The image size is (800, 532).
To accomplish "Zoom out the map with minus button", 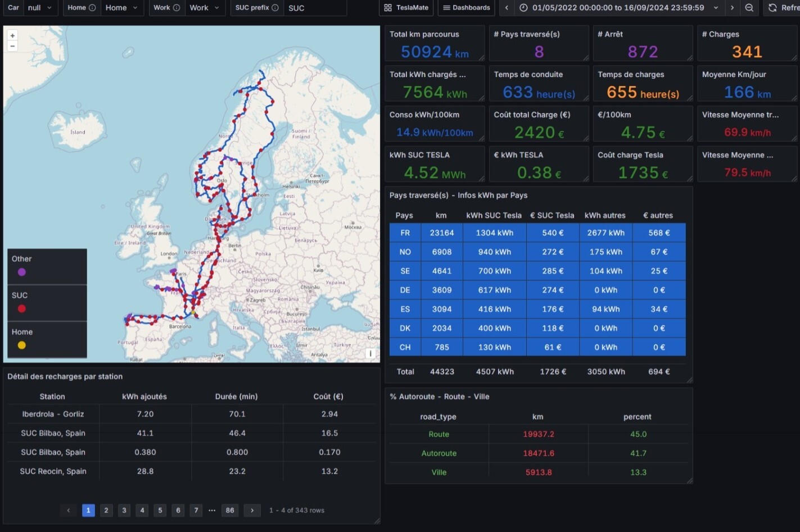I will (12, 46).
